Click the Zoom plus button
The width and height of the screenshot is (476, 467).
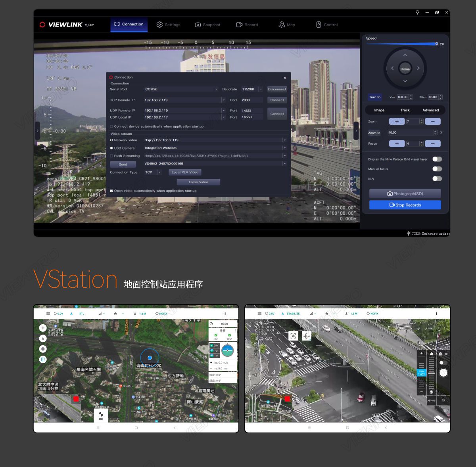tap(397, 121)
